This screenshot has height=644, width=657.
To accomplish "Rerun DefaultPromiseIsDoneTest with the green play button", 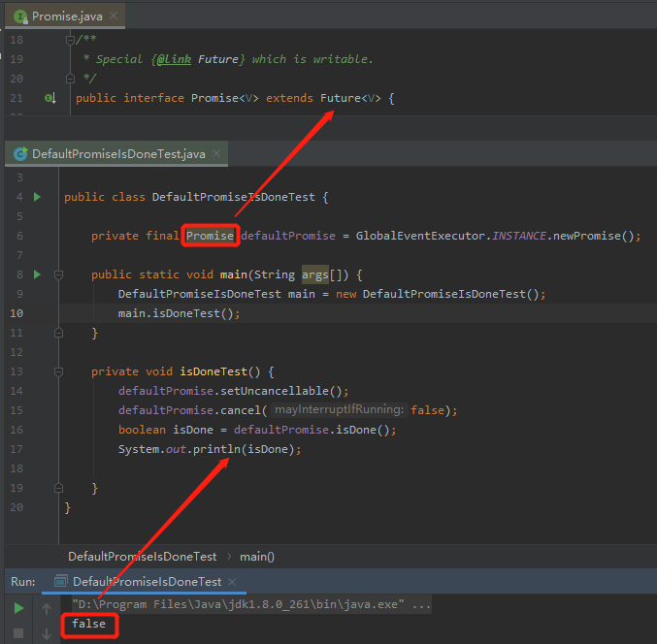I will tap(18, 608).
